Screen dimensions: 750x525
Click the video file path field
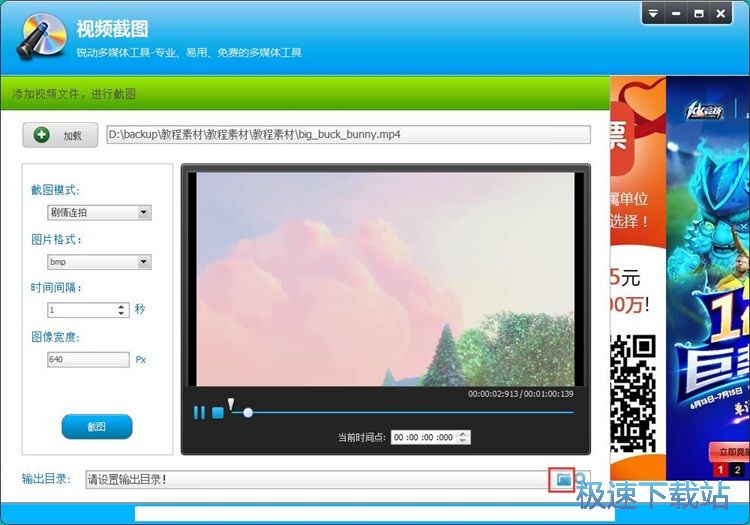tap(348, 134)
